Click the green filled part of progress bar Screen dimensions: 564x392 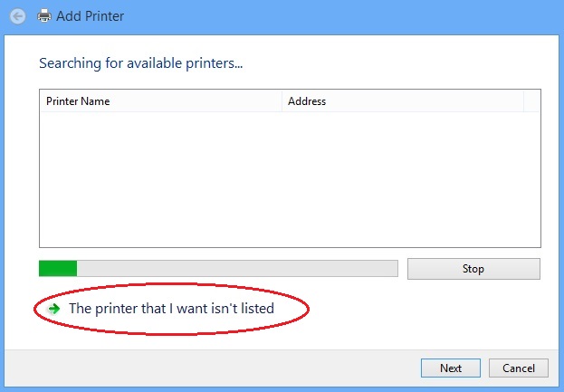58,269
